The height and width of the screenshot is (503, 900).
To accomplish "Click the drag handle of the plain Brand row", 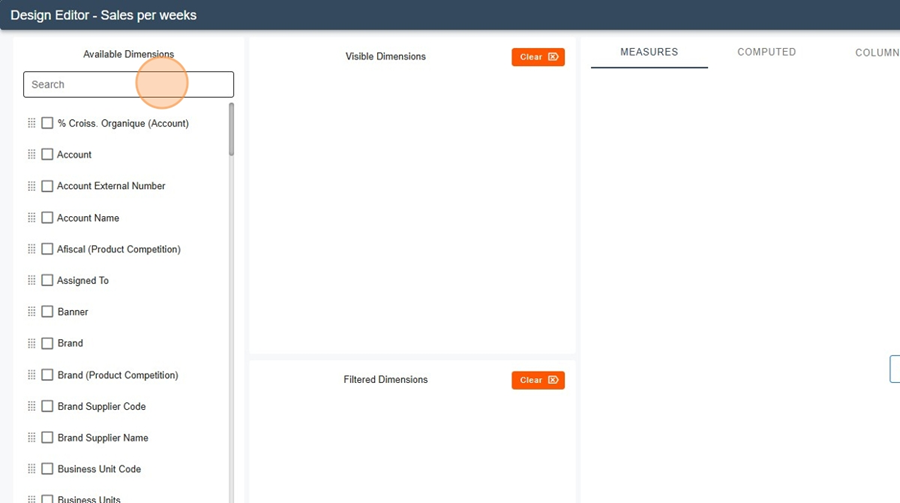I will pos(32,343).
